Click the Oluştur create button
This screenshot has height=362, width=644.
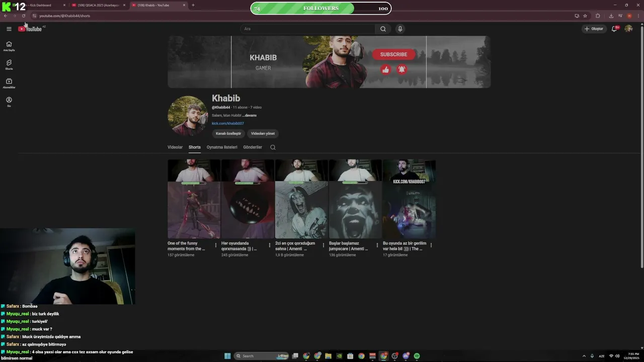[x=594, y=29]
